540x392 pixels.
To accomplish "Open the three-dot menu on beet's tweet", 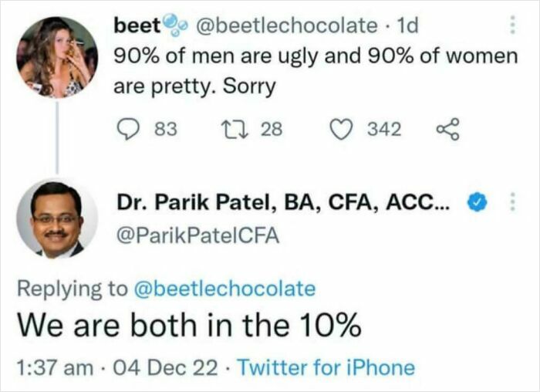I will point(510,25).
